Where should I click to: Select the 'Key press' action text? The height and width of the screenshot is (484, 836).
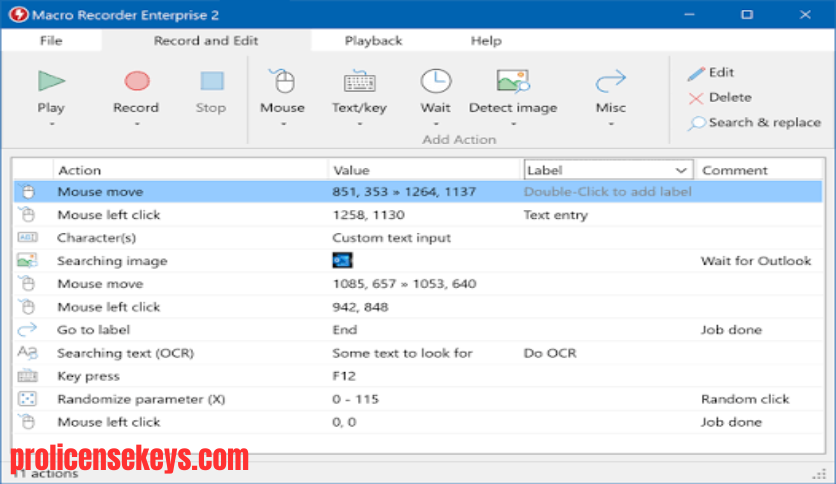pos(89,376)
